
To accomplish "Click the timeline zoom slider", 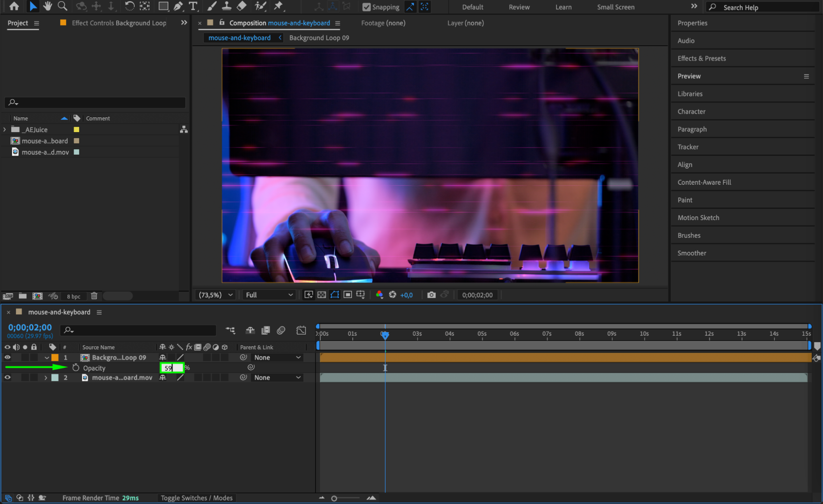I will (x=334, y=498).
